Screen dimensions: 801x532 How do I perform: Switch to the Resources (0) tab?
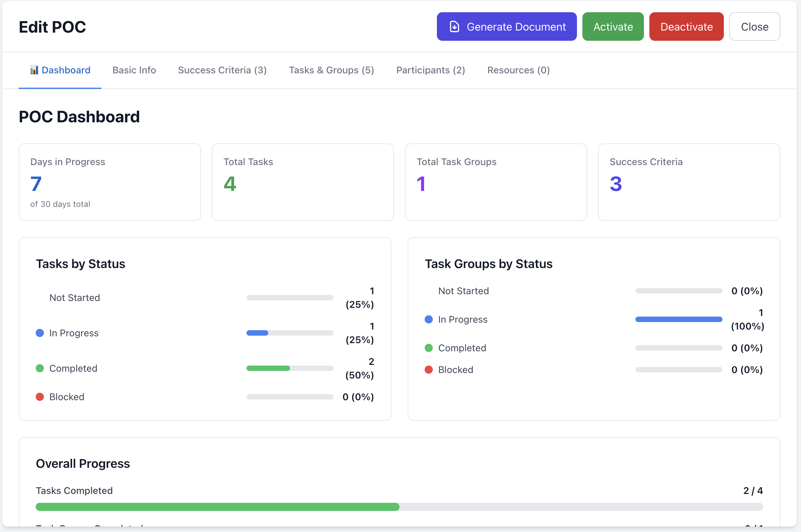pyautogui.click(x=518, y=70)
